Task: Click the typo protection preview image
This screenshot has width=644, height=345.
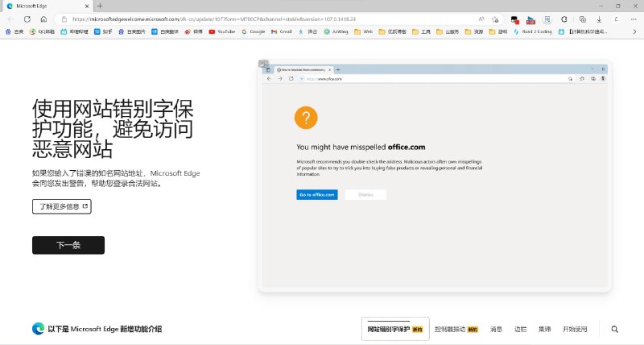Action: pyautogui.click(x=435, y=176)
